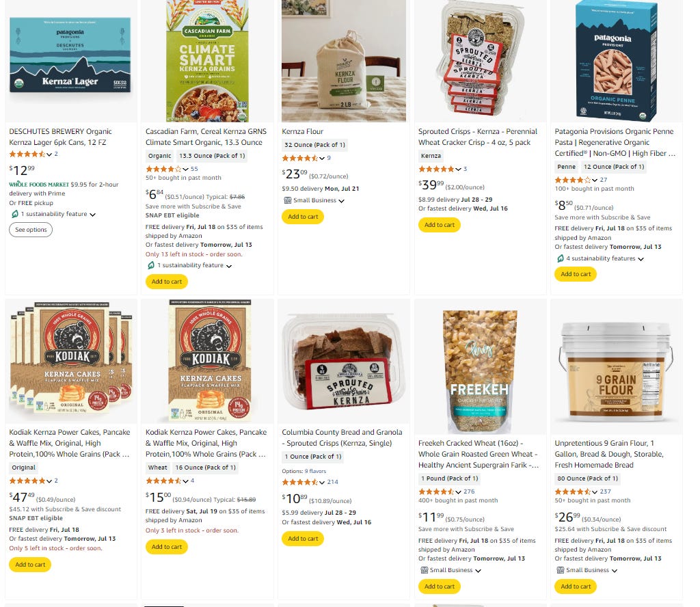Click leaf icon beside 4 sustainability features
Image resolution: width=700 pixels, height=607 pixels.
[561, 258]
